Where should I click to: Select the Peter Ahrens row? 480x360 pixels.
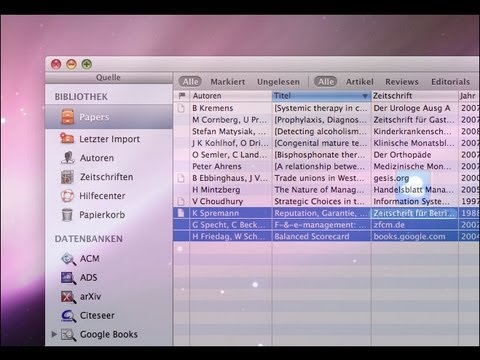click(327, 166)
